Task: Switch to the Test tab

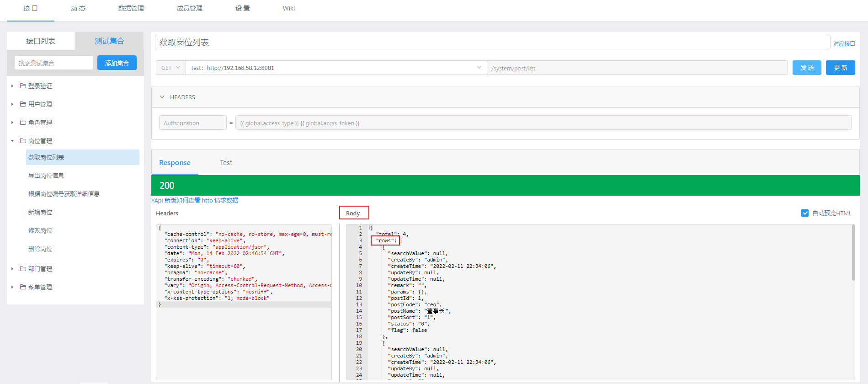Action: 226,163
